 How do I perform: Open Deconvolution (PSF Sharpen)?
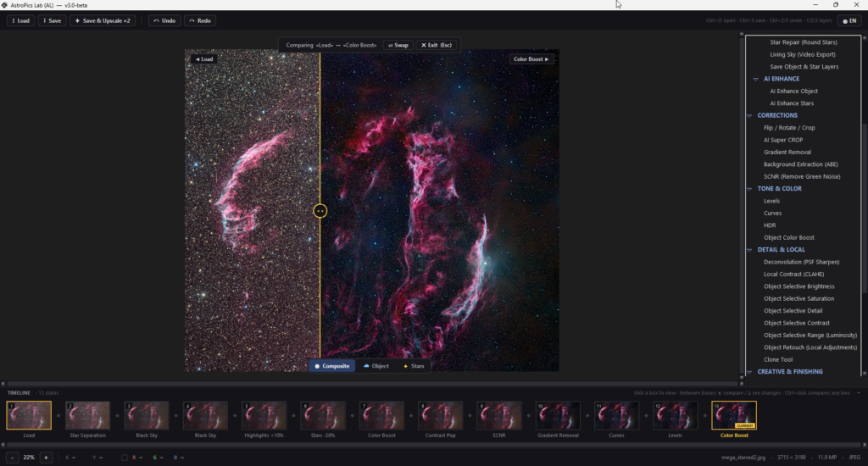tap(801, 262)
